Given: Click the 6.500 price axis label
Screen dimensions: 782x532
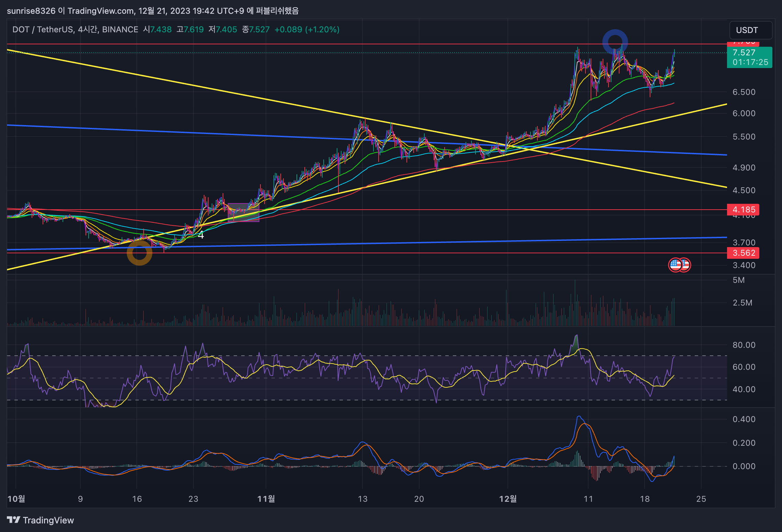Looking at the screenshot, I should 744,92.
